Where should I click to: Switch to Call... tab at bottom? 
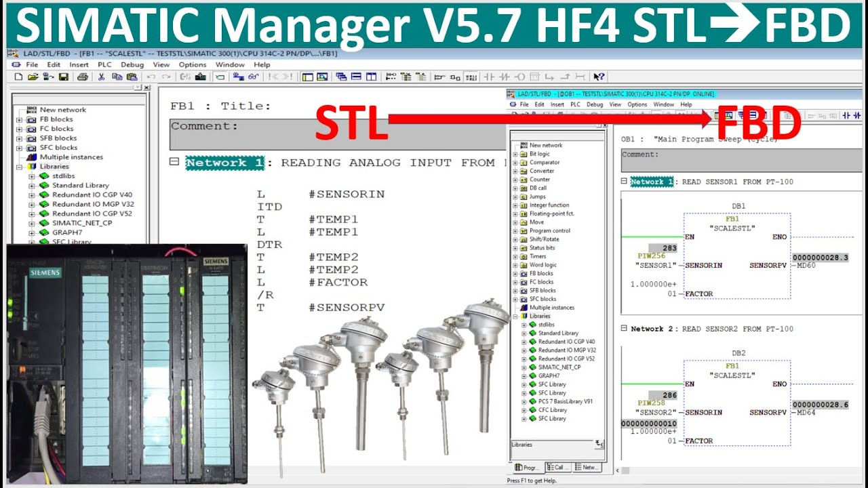coord(558,467)
